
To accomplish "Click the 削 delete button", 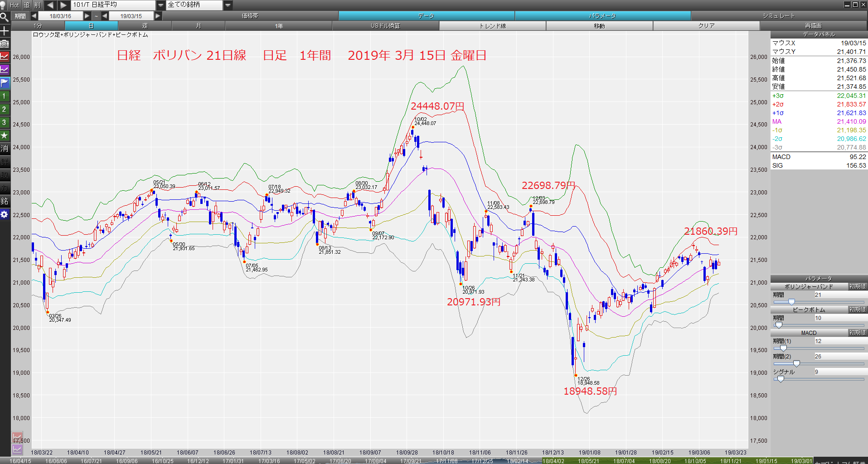I will click(x=37, y=5).
